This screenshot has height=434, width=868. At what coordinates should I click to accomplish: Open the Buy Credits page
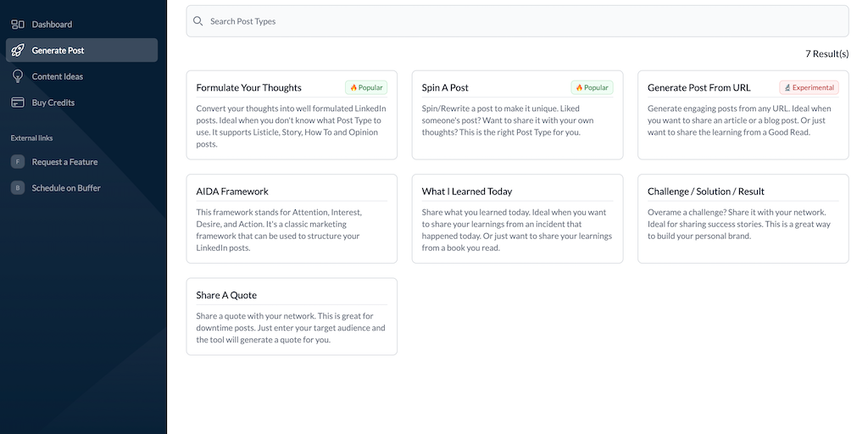(53, 103)
